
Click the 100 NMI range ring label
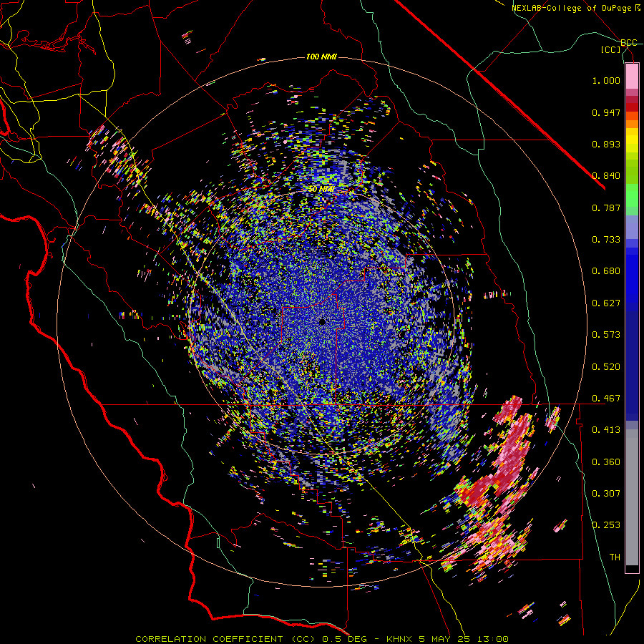coord(321,57)
